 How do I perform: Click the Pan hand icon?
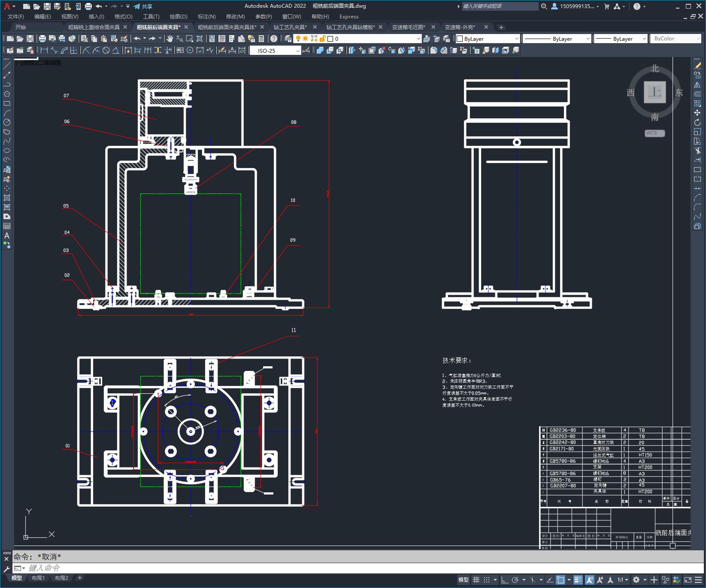pos(170,39)
